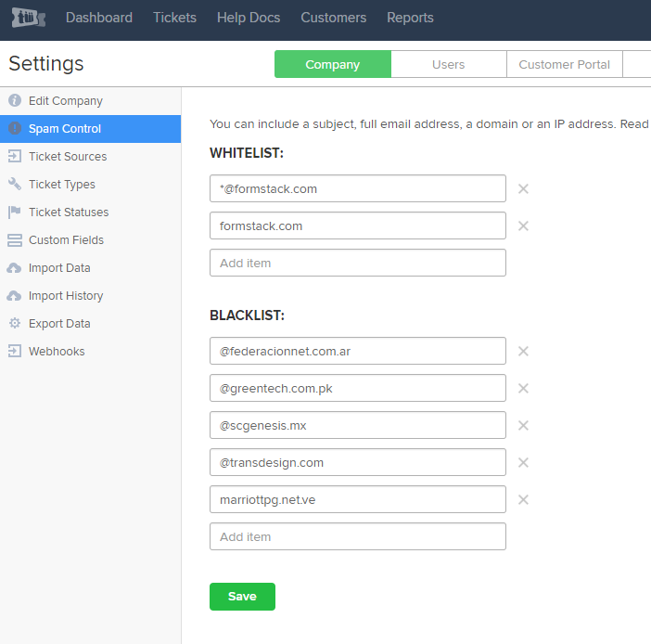Remove marriottpg.net.ve from the blacklist

(x=523, y=499)
